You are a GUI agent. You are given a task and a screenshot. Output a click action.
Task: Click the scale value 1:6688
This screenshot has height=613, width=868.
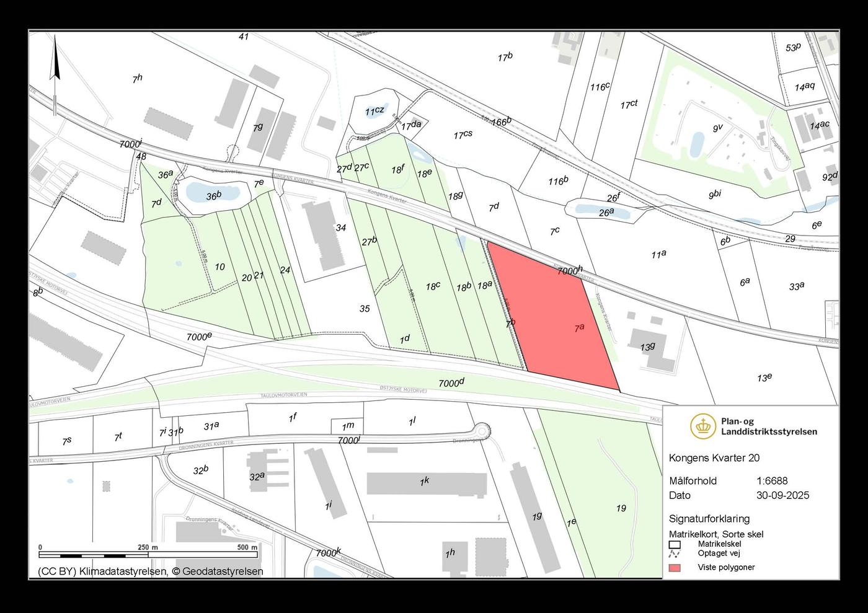pos(772,481)
